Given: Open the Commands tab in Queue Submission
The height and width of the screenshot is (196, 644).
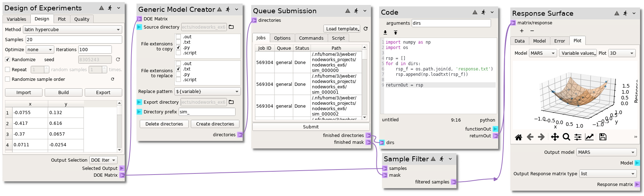Looking at the screenshot, I should point(311,38).
